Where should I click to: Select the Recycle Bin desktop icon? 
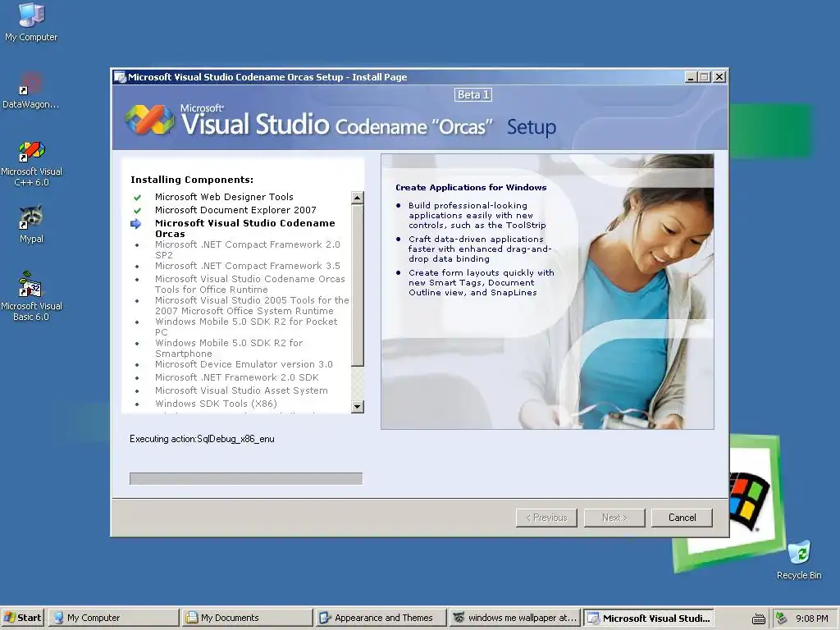click(x=799, y=560)
